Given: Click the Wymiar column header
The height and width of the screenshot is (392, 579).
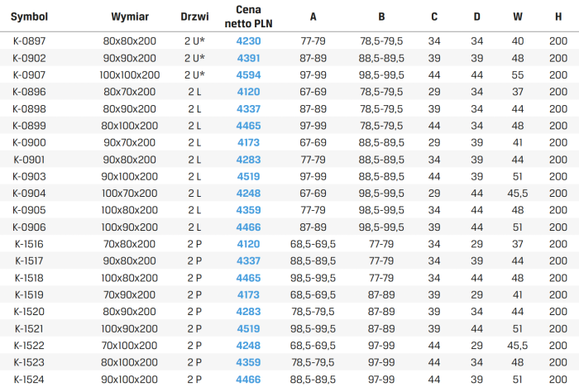Looking at the screenshot, I should 130,17.
